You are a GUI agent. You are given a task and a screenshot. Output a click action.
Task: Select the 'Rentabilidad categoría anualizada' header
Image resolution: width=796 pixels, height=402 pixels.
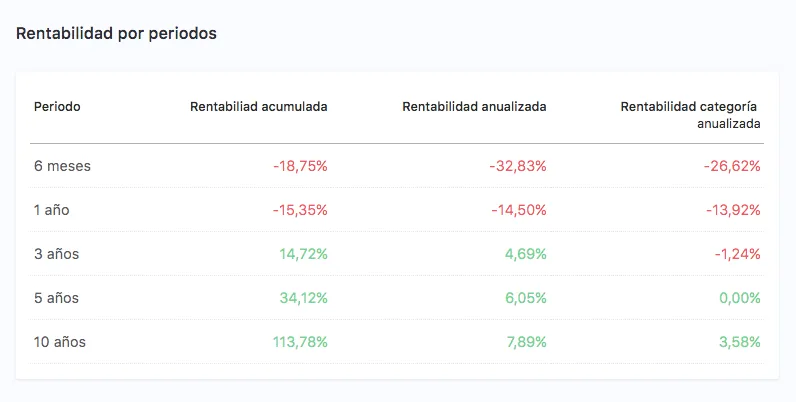click(x=690, y=114)
